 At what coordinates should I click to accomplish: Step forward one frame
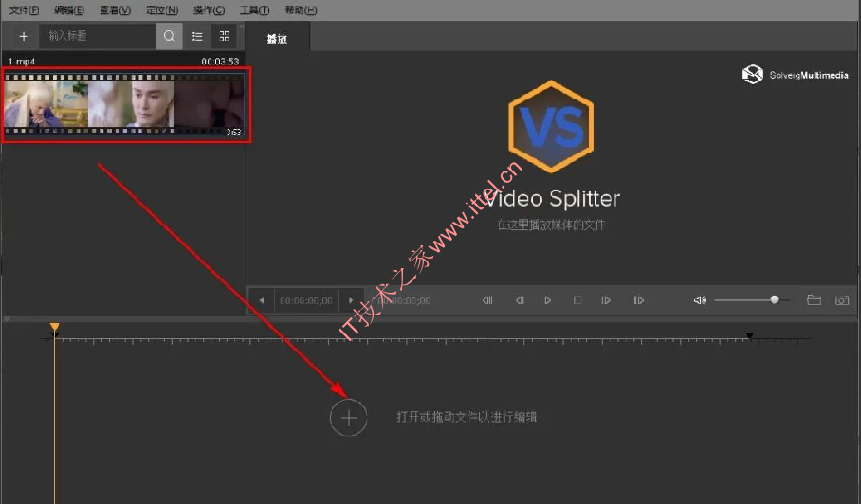click(606, 300)
